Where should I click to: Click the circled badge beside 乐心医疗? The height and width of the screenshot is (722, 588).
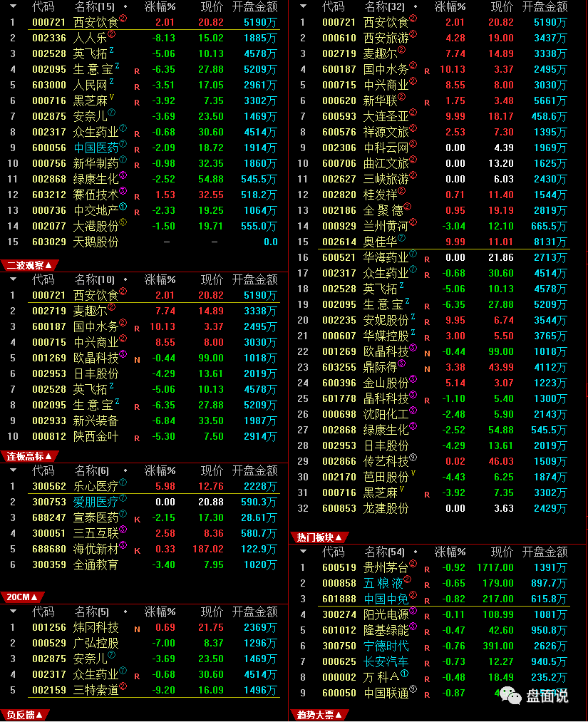tap(123, 482)
